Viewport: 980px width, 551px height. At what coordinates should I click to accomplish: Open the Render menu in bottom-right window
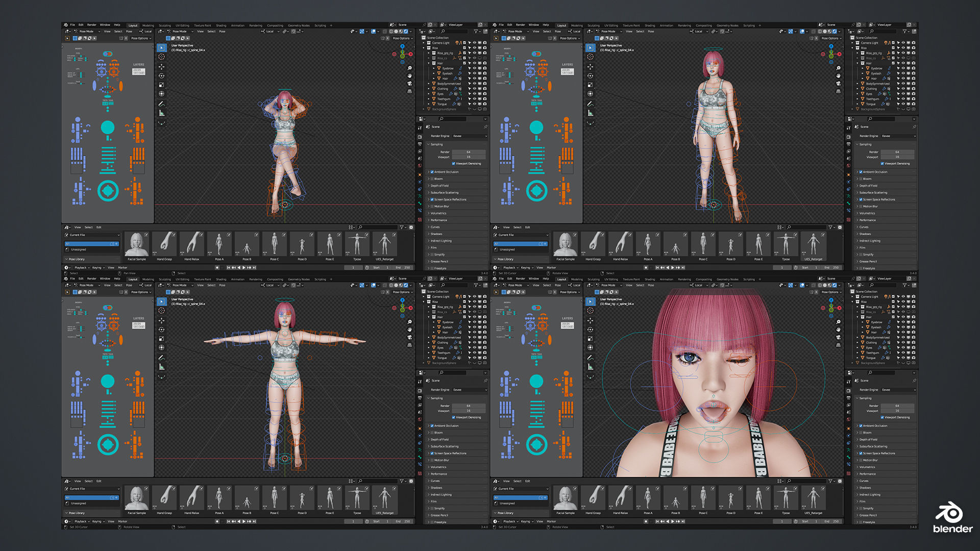pyautogui.click(x=520, y=279)
